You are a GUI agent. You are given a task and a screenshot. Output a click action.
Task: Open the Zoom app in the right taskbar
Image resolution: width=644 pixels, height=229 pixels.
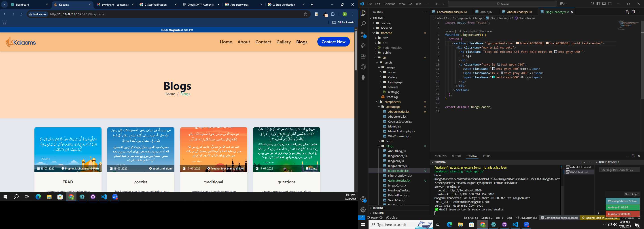pyautogui.click(x=526, y=225)
